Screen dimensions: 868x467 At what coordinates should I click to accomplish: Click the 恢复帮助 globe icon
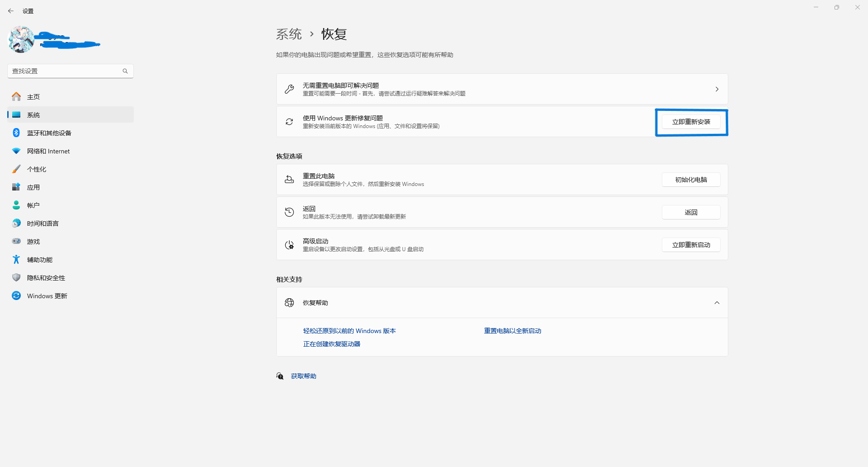289,303
